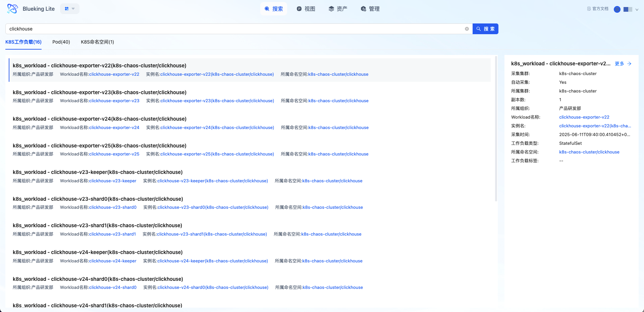This screenshot has width=644, height=312.
Task: Open the 管理 navigation tab
Action: [x=370, y=9]
